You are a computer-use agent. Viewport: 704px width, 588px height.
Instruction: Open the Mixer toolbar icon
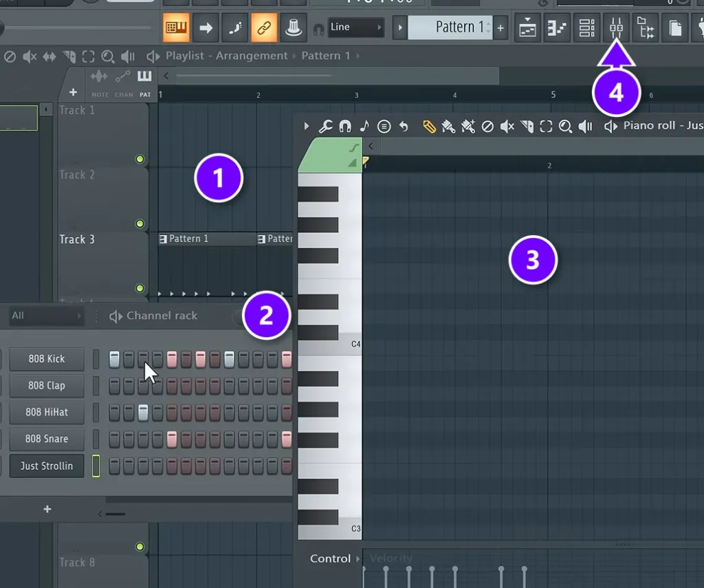point(616,28)
